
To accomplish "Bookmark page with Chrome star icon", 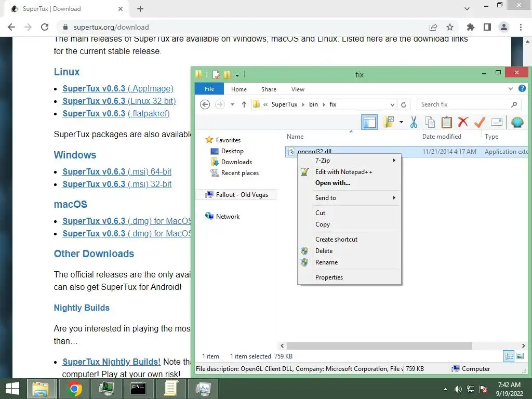I will click(449, 27).
